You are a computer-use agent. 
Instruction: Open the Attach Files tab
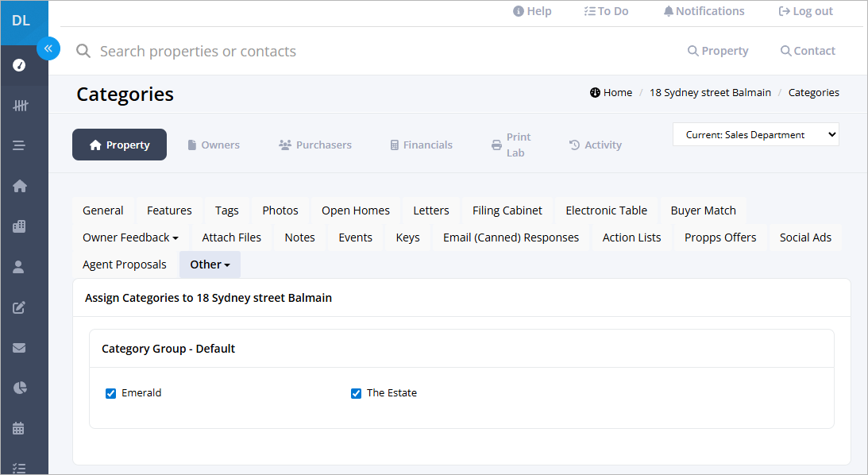coord(231,237)
